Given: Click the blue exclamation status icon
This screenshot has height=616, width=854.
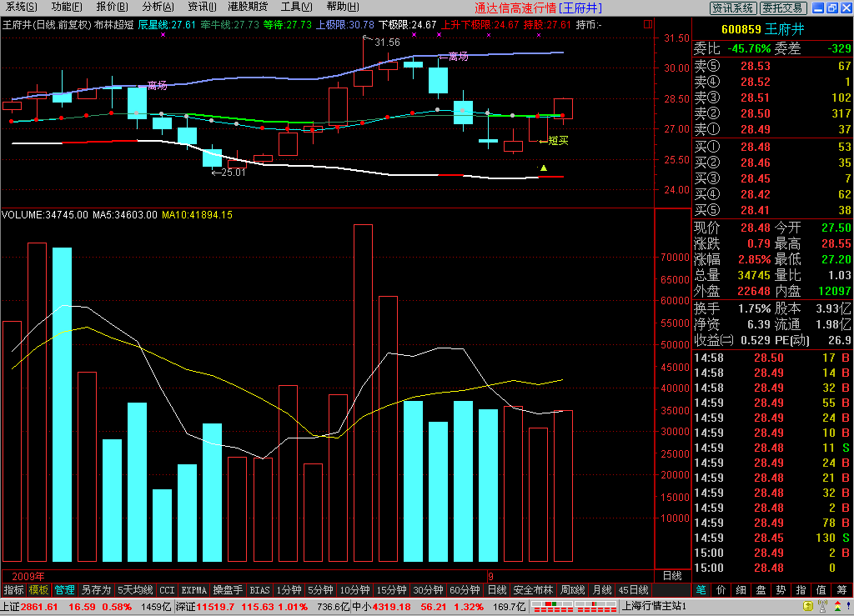Looking at the screenshot, I should click(x=848, y=606).
